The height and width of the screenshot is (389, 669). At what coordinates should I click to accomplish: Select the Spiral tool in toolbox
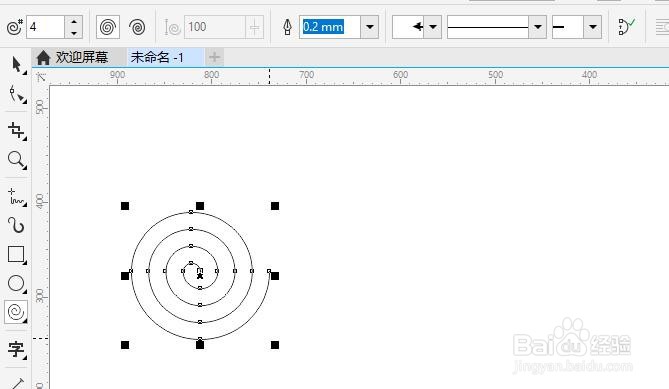coord(16,312)
